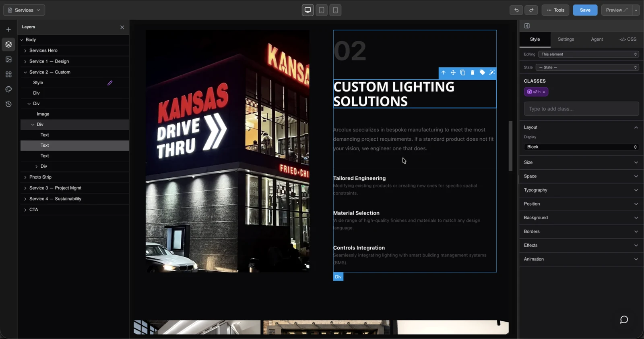Switch to mobile viewport
This screenshot has height=339, width=644.
tap(335, 10)
